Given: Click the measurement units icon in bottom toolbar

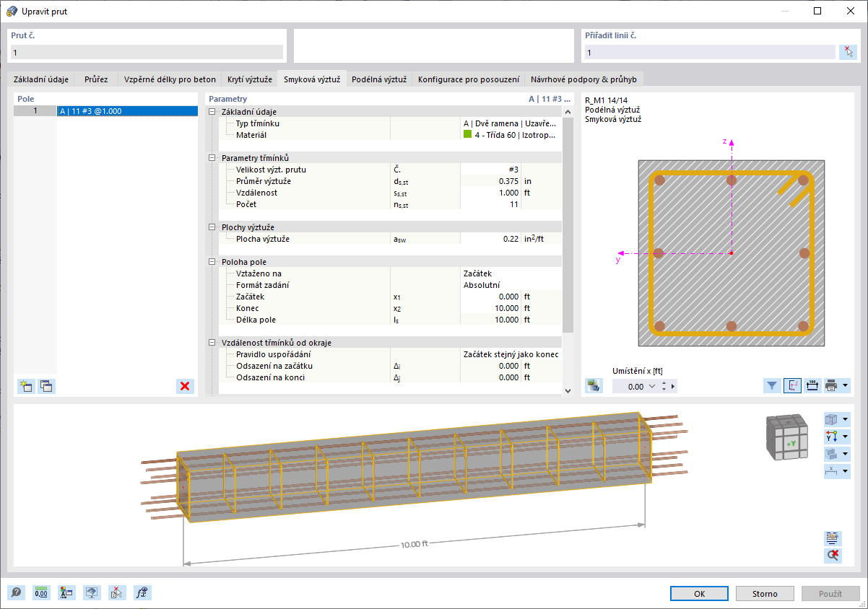Looking at the screenshot, I should pyautogui.click(x=41, y=592).
